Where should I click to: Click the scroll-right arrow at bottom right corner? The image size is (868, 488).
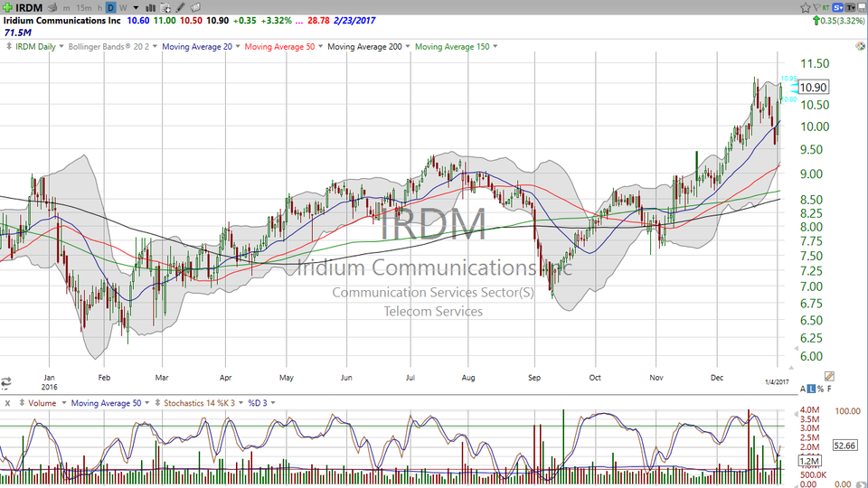(x=861, y=484)
